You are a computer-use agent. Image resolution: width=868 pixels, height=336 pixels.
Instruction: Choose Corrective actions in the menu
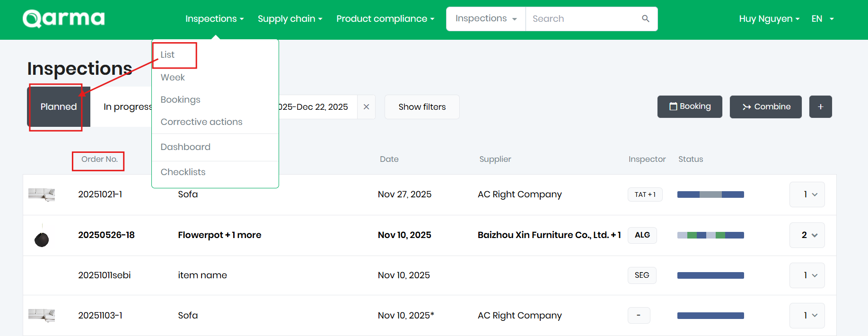[x=202, y=122]
